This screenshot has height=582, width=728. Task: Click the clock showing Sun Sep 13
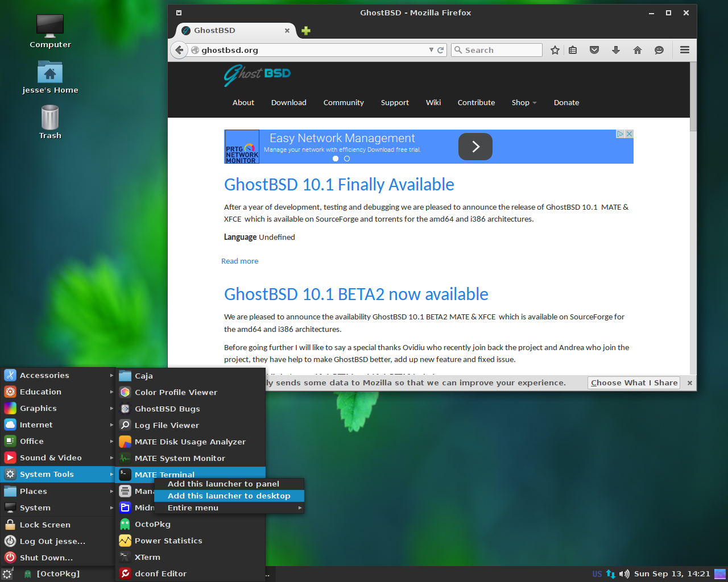pos(672,574)
